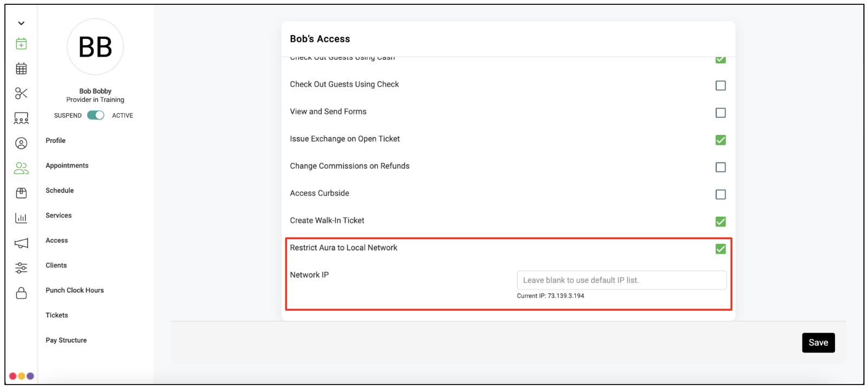Go to the Punch Clock Hours section

click(x=75, y=290)
